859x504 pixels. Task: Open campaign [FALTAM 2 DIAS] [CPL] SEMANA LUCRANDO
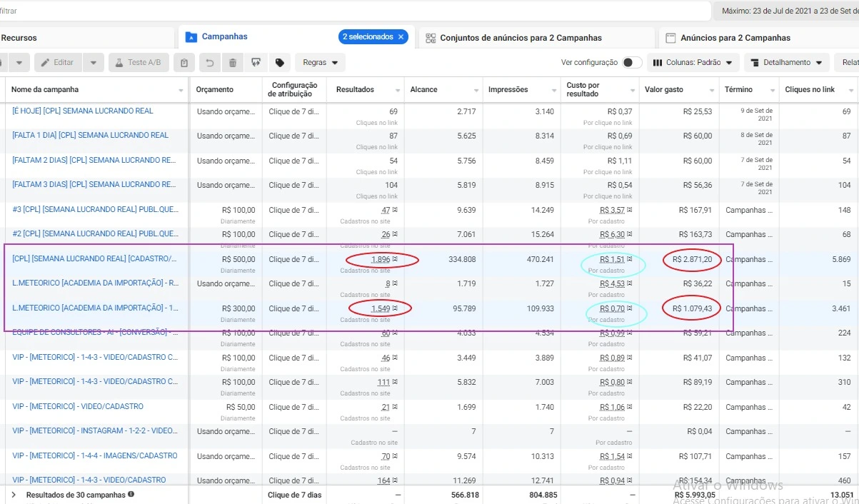pos(94,160)
